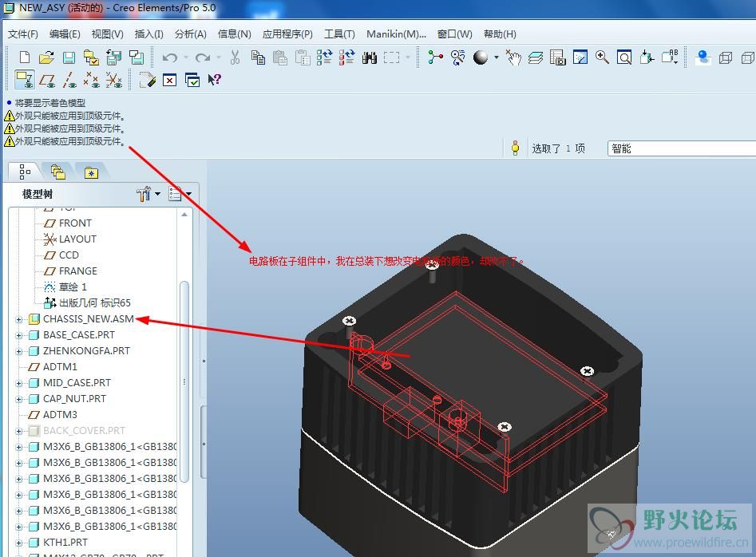Toggle coordinate systems display
The image size is (756, 557).
click(114, 80)
